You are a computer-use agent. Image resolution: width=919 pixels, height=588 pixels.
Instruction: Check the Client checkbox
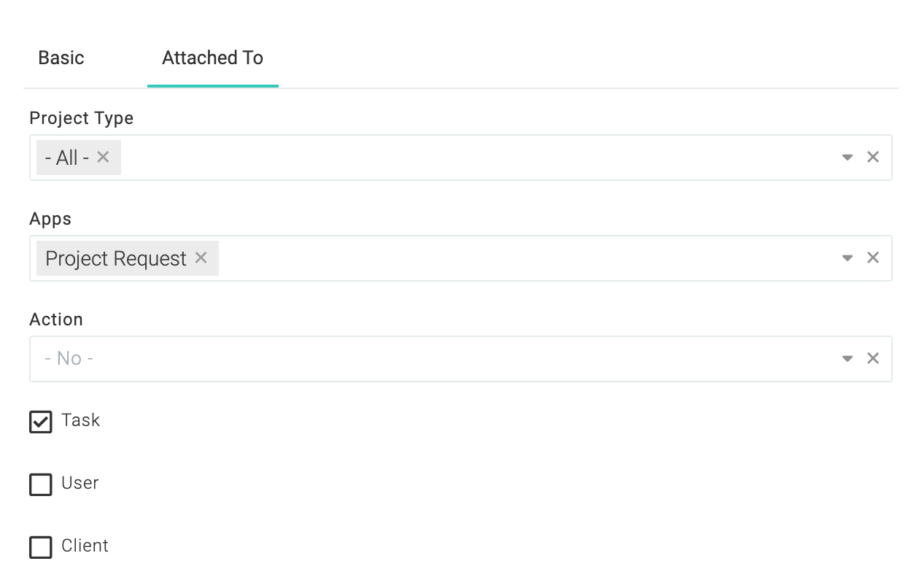point(41,547)
